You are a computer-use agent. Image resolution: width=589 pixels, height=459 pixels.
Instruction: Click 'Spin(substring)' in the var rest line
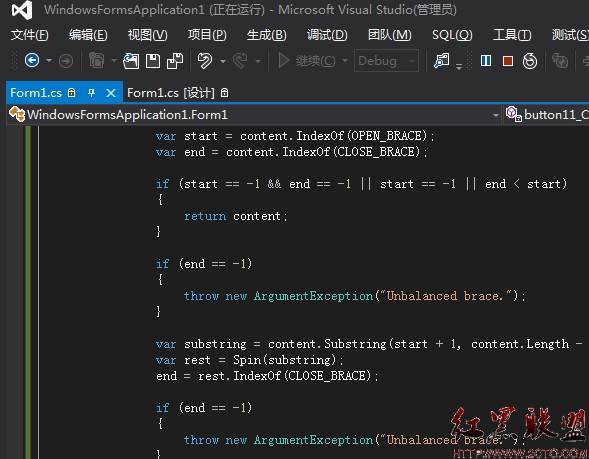pyautogui.click(x=284, y=359)
